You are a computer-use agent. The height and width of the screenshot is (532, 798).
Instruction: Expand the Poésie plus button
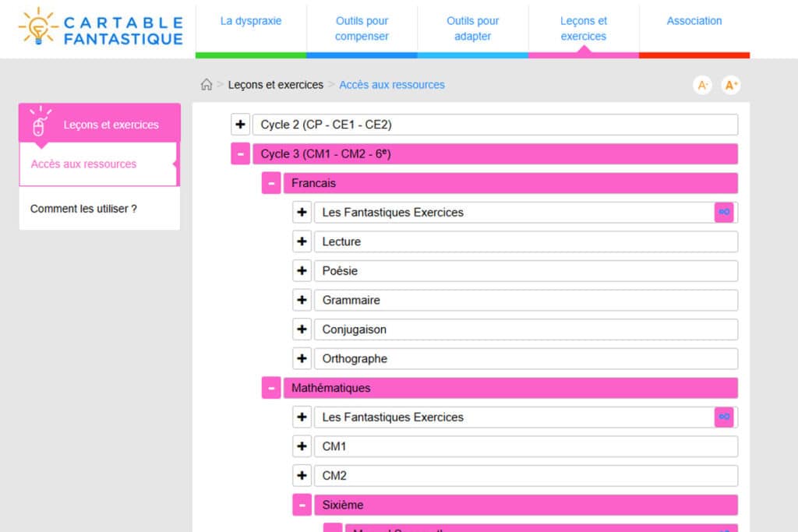[302, 271]
